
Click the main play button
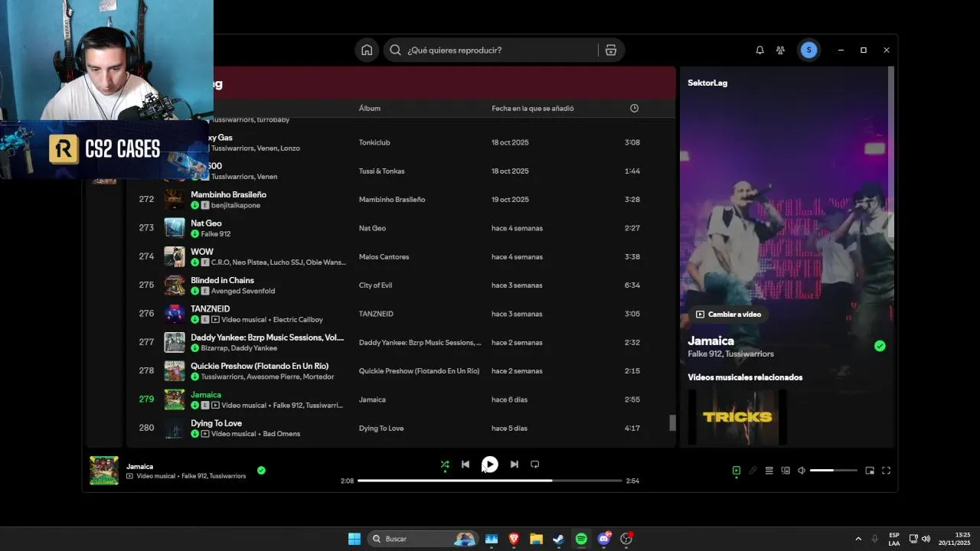[x=490, y=465]
